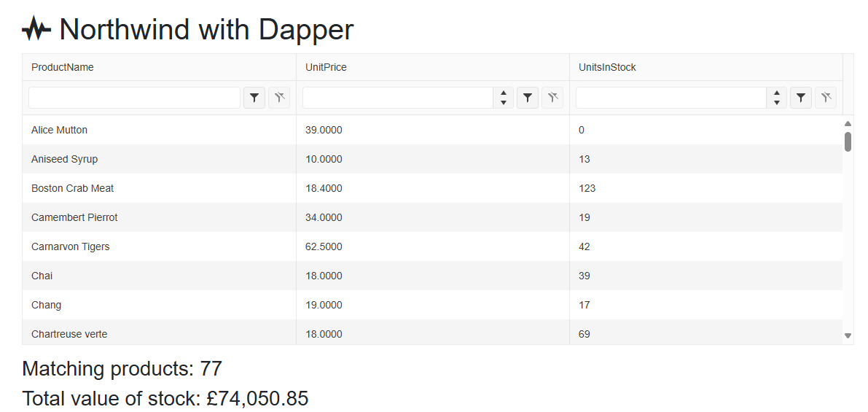868x412 pixels.
Task: Click grid scrollbar down arrow
Action: pyautogui.click(x=848, y=335)
